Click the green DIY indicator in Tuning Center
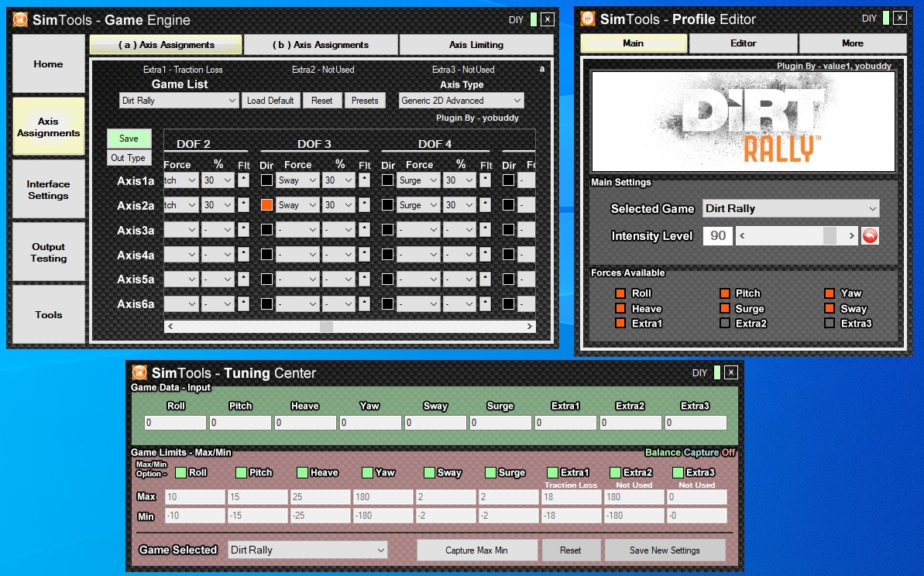 716,372
